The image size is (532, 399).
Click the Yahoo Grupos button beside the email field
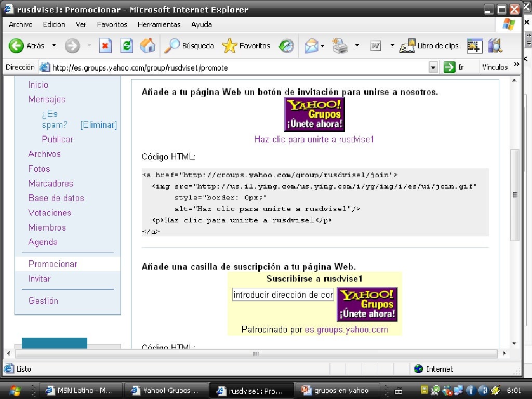367,304
